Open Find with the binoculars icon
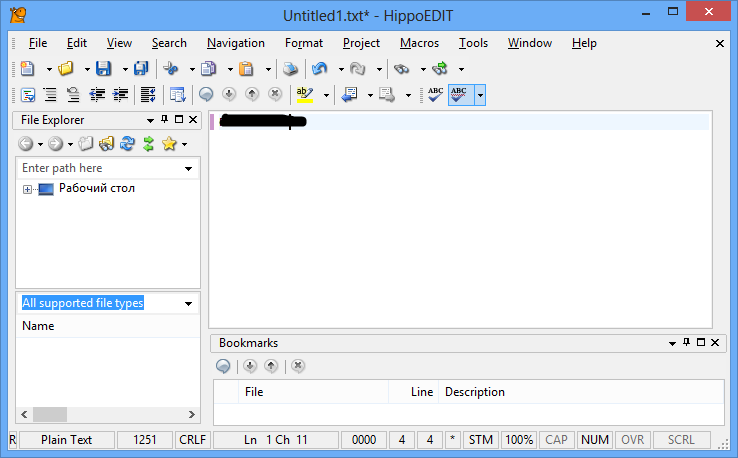The image size is (738, 458). [401, 69]
